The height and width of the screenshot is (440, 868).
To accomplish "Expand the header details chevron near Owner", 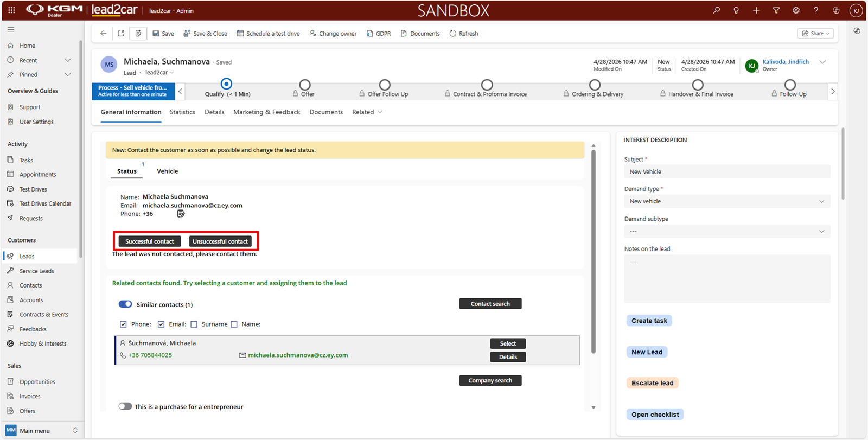I will (823, 62).
